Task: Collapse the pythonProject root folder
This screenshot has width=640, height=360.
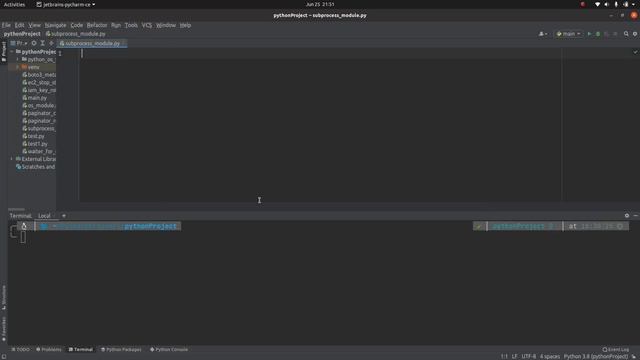Action: pyautogui.click(x=12, y=52)
